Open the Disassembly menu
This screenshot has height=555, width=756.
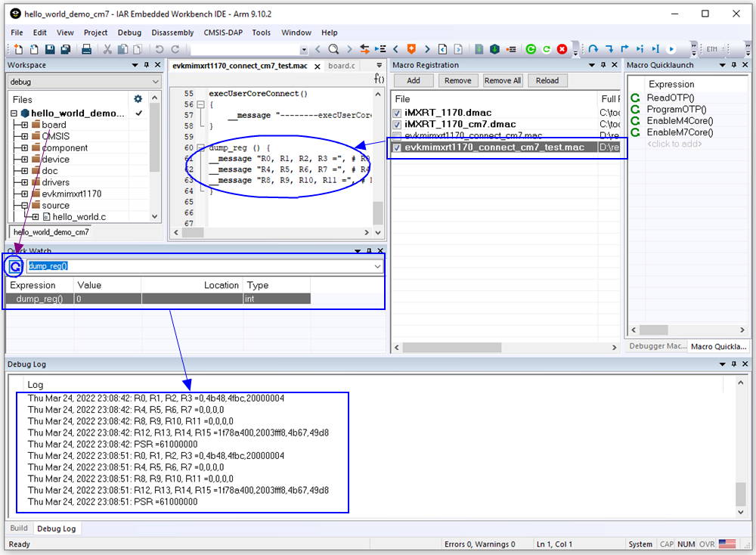coord(172,33)
